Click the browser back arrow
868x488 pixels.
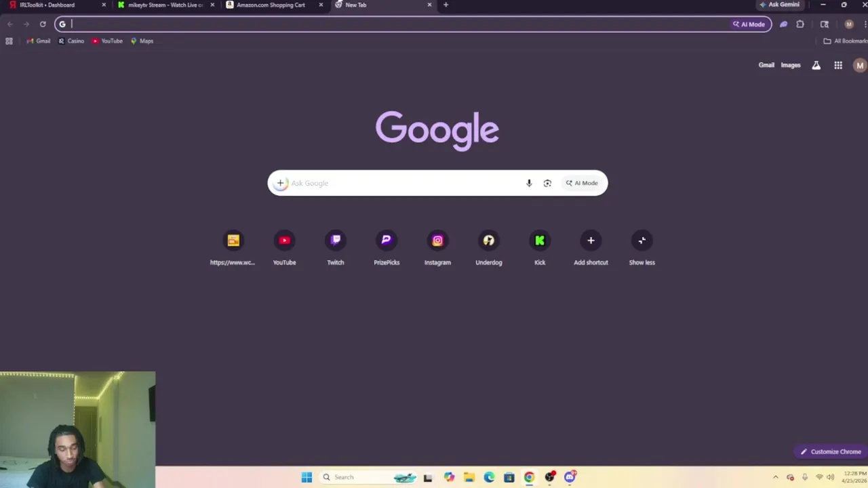coord(10,24)
